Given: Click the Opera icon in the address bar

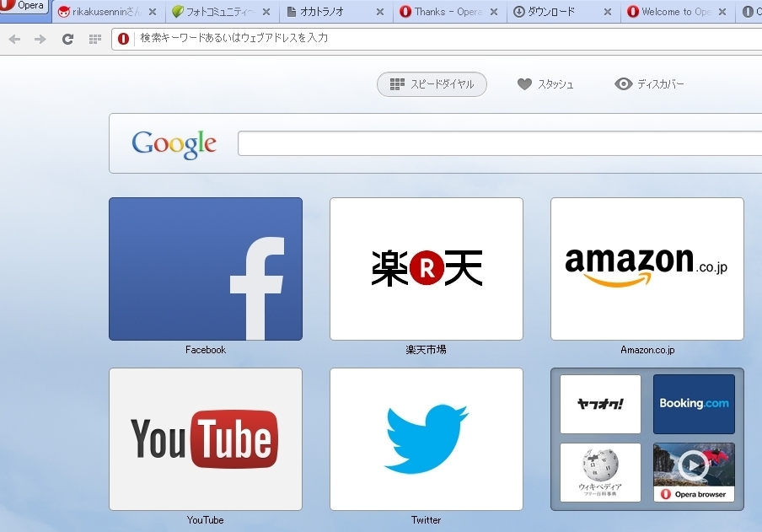Looking at the screenshot, I should (123, 39).
